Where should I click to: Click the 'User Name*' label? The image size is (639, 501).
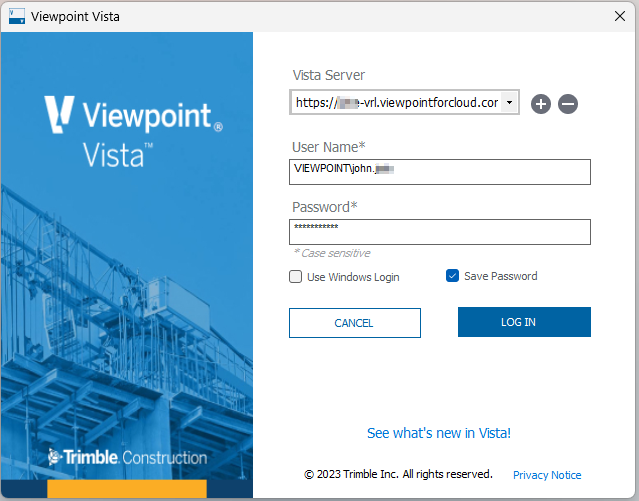(328, 147)
